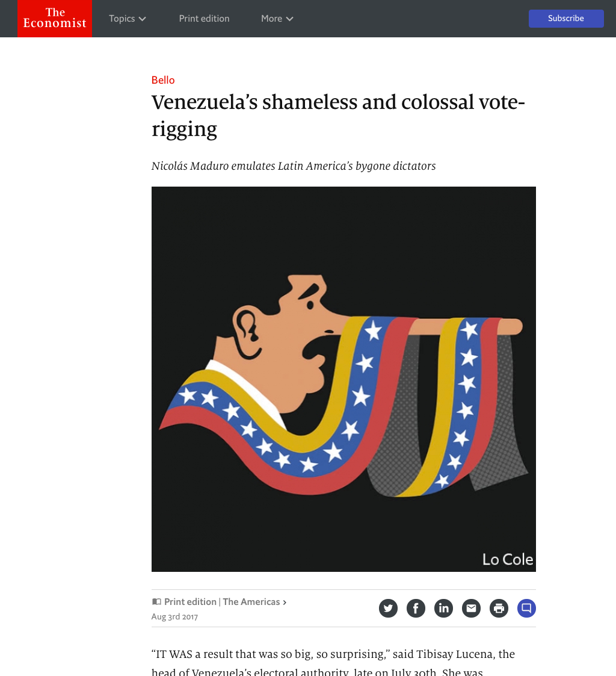Open the comments speech bubble icon
Screen dimensions: 616x676
(x=526, y=609)
